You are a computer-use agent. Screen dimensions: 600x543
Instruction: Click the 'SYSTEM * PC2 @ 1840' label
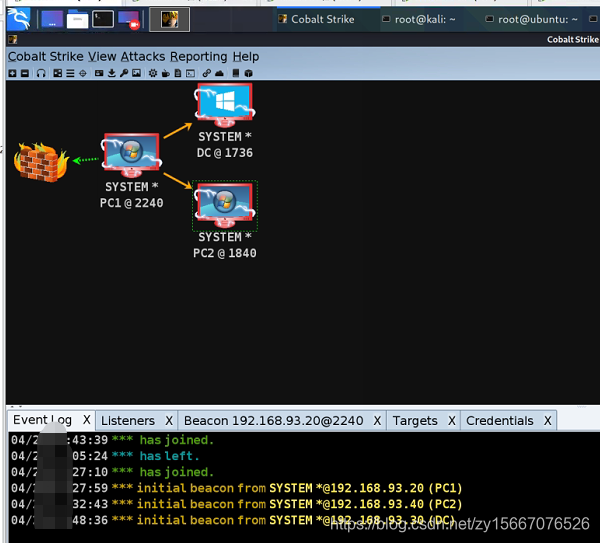click(225, 245)
